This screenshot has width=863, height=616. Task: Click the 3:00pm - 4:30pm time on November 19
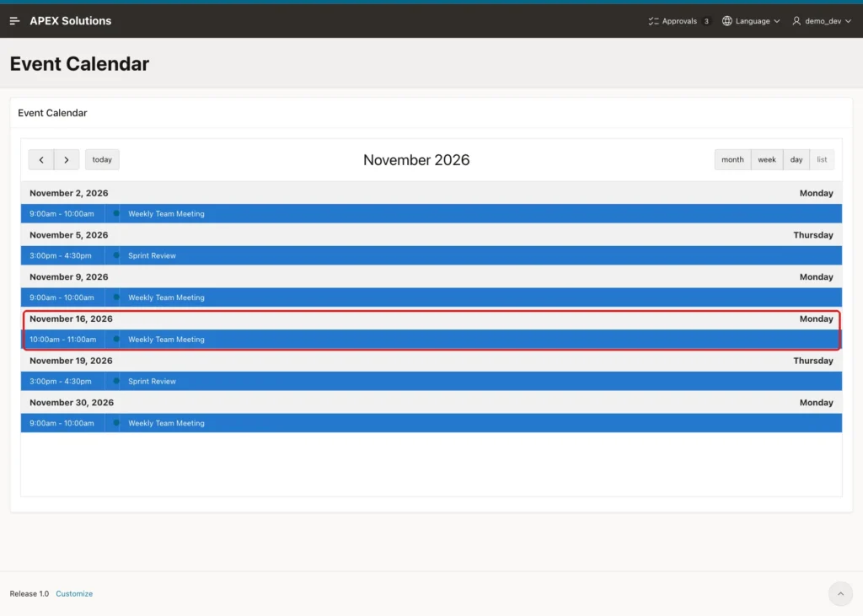pos(61,381)
